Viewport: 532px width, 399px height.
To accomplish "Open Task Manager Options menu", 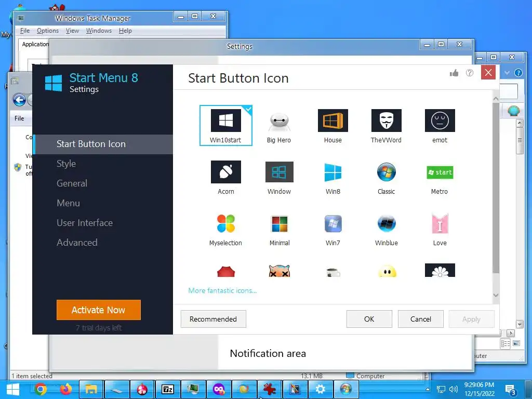I will point(47,31).
